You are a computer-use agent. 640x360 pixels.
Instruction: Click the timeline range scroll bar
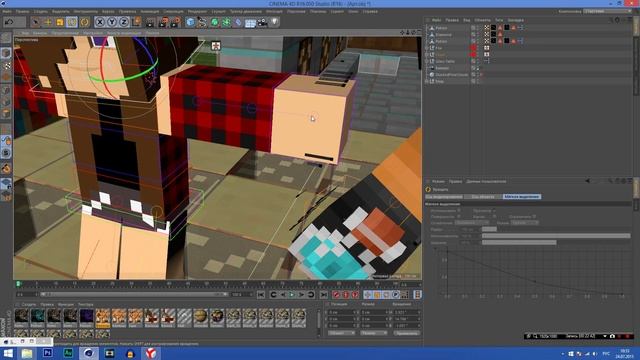133,294
